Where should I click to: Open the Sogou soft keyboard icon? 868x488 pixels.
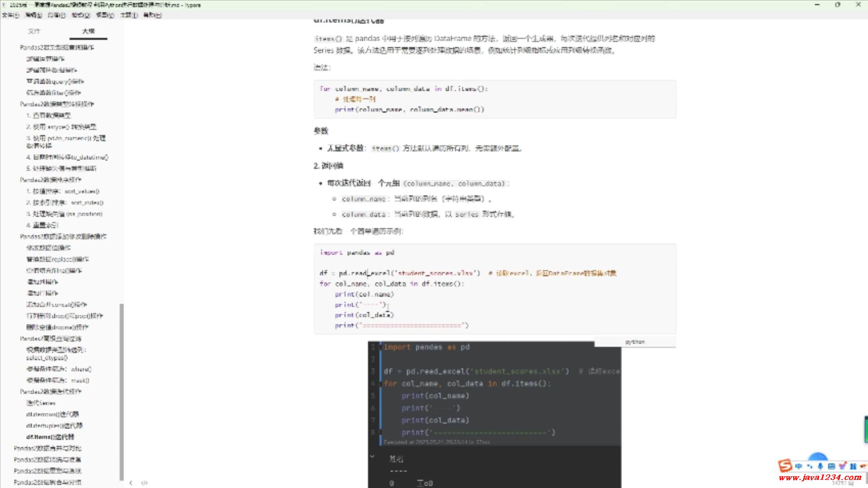tap(831, 466)
